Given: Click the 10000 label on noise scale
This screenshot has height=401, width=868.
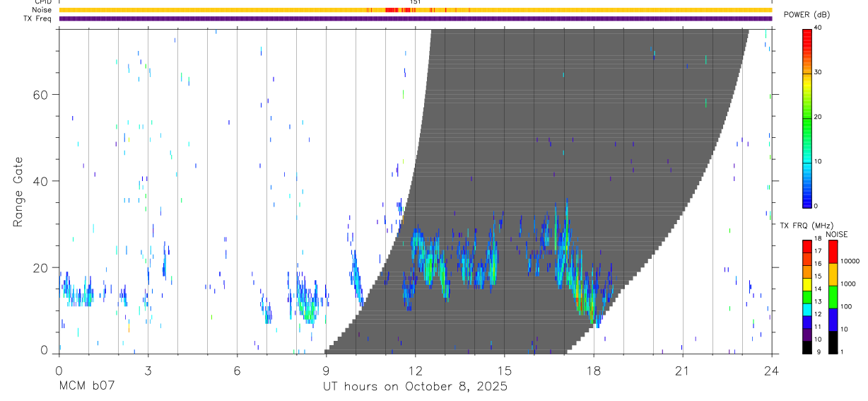Looking at the screenshot, I should 850,261.
